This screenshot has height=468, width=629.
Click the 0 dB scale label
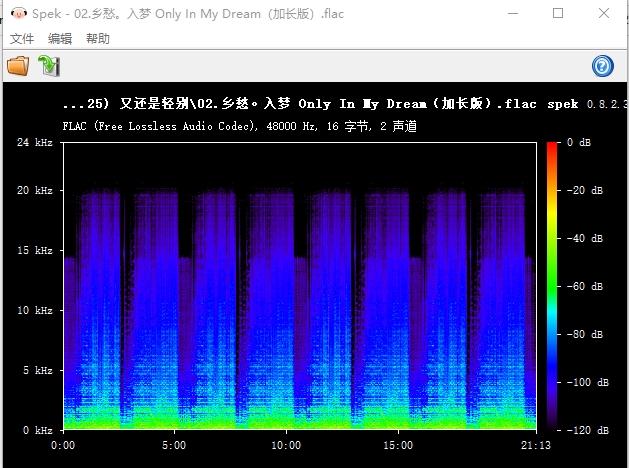click(x=579, y=142)
